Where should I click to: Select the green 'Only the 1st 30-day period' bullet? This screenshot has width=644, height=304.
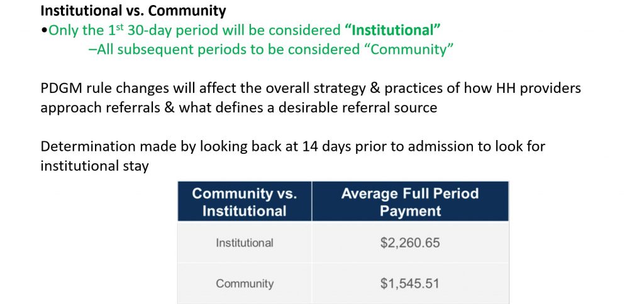click(241, 30)
